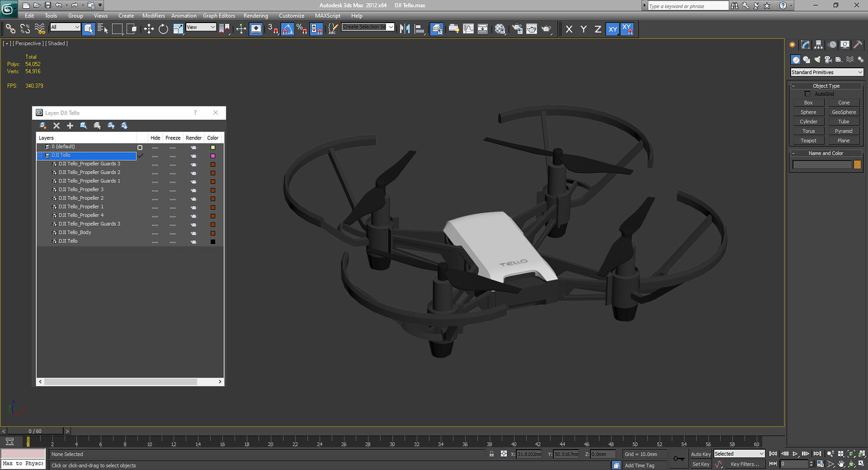Open Curve Editor from toolbar

coord(468,28)
